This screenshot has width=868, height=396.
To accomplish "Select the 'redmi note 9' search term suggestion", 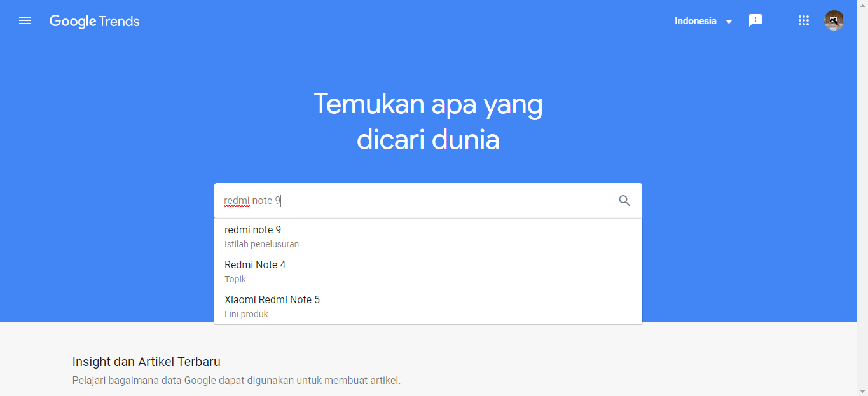I will [428, 236].
